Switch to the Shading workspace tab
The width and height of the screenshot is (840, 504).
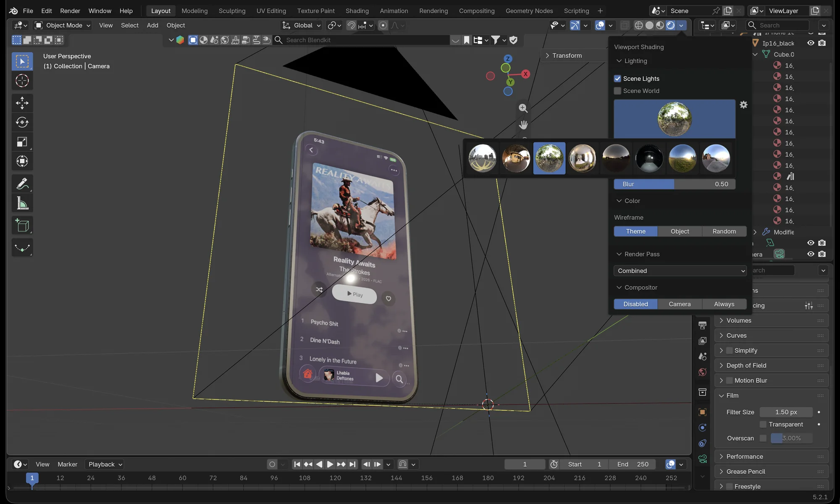pyautogui.click(x=357, y=11)
